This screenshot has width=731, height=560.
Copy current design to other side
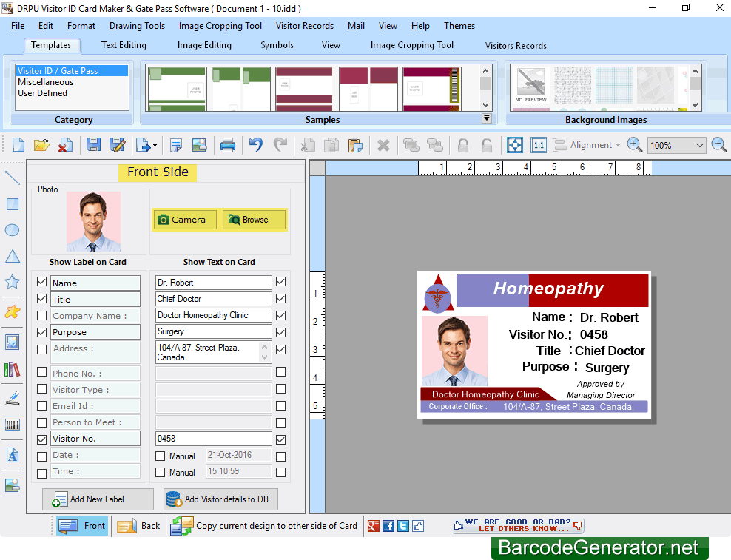(x=264, y=526)
